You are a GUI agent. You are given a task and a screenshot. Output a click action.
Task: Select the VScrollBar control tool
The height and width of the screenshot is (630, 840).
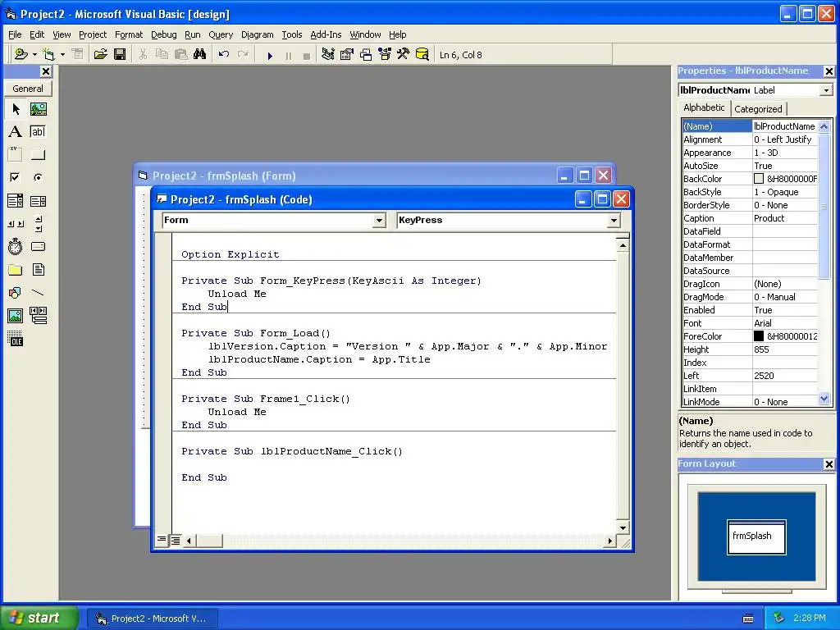click(x=38, y=224)
